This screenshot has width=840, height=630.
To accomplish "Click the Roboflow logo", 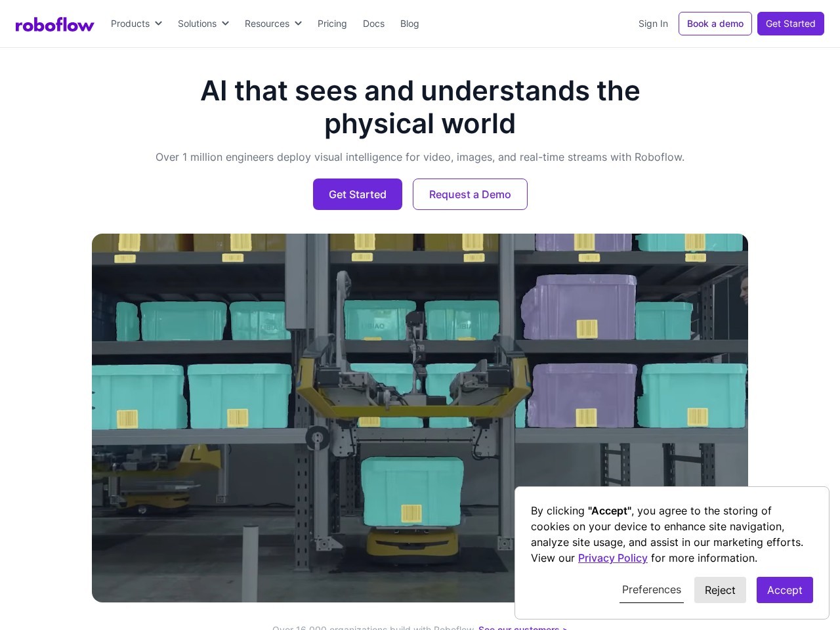I will tap(55, 24).
